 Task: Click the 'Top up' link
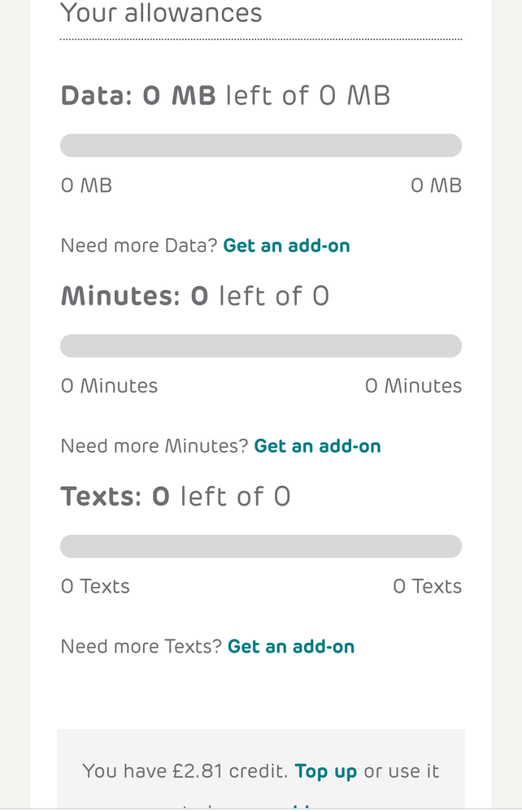[x=326, y=770]
